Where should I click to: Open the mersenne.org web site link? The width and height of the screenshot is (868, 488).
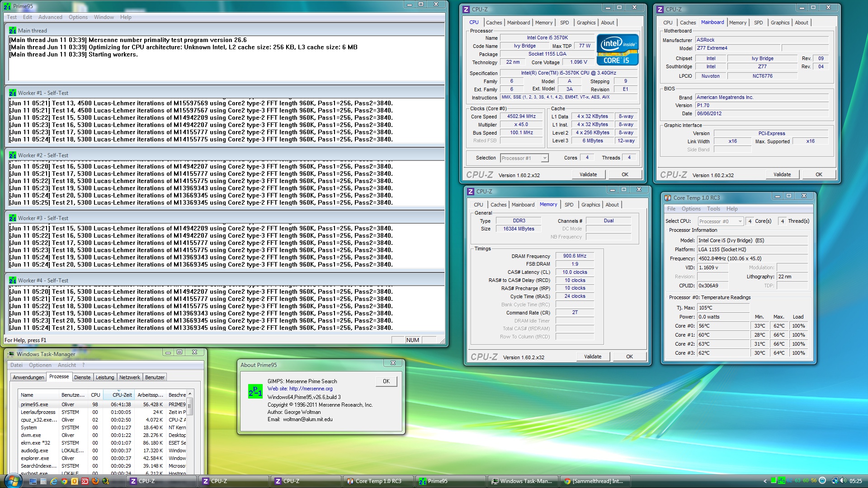(311, 389)
